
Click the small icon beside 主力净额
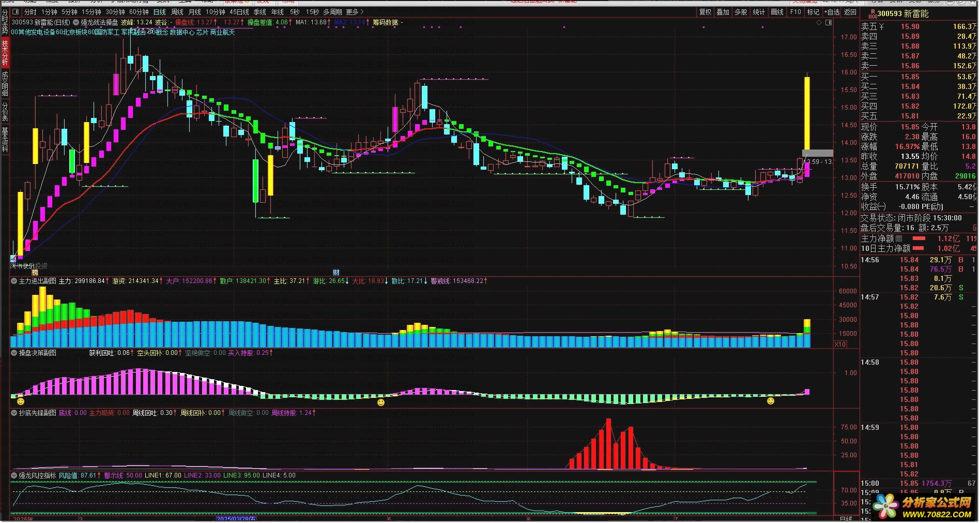click(x=899, y=238)
